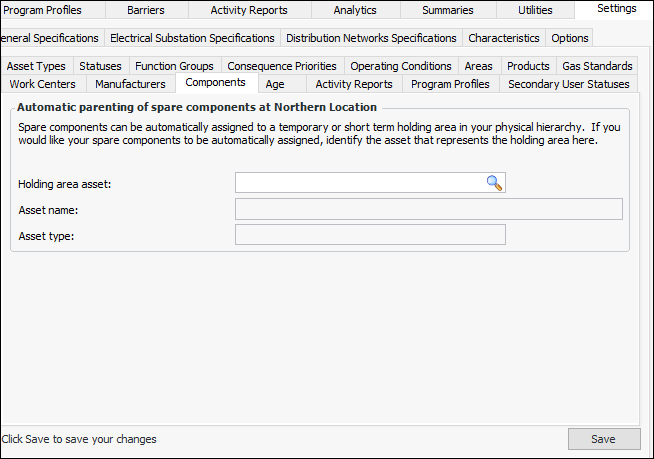The image size is (654, 459).
Task: Switch to the Analytics tab
Action: click(x=354, y=10)
